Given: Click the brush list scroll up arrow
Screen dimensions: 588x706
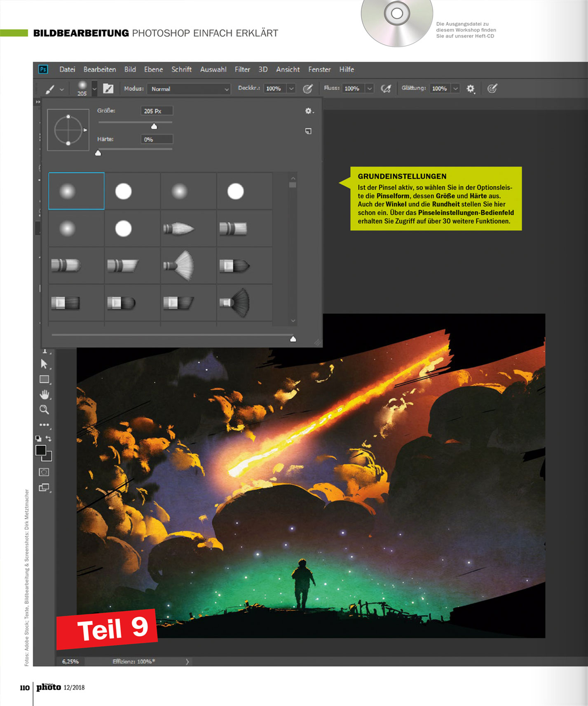Looking at the screenshot, I should (293, 178).
